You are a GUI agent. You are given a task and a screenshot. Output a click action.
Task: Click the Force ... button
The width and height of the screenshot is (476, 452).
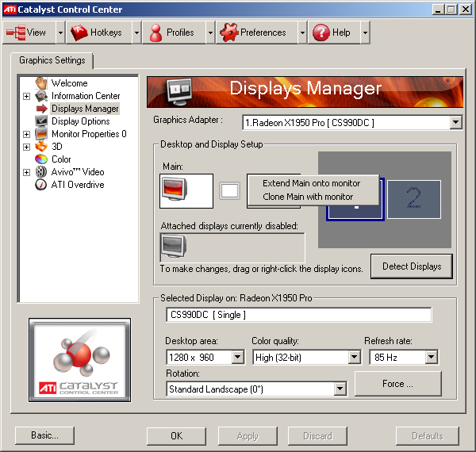[397, 384]
